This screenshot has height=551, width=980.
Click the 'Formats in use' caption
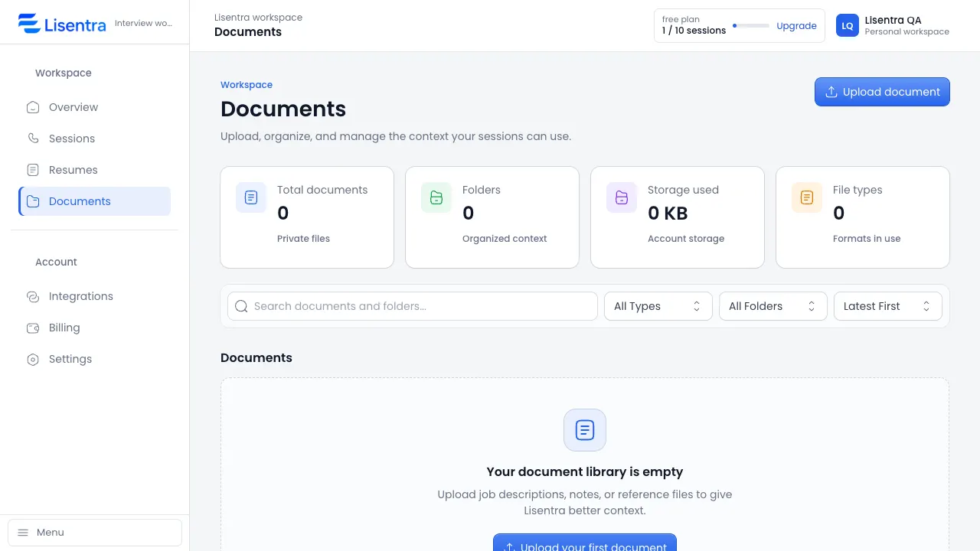coord(867,239)
